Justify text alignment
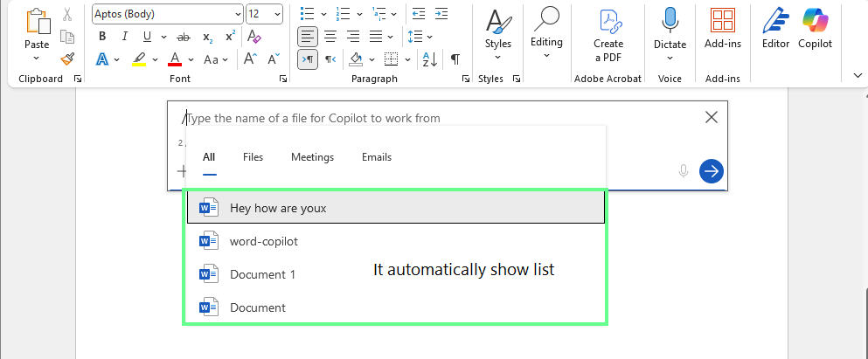Screen dimensions: 868x359 pyautogui.click(x=376, y=37)
